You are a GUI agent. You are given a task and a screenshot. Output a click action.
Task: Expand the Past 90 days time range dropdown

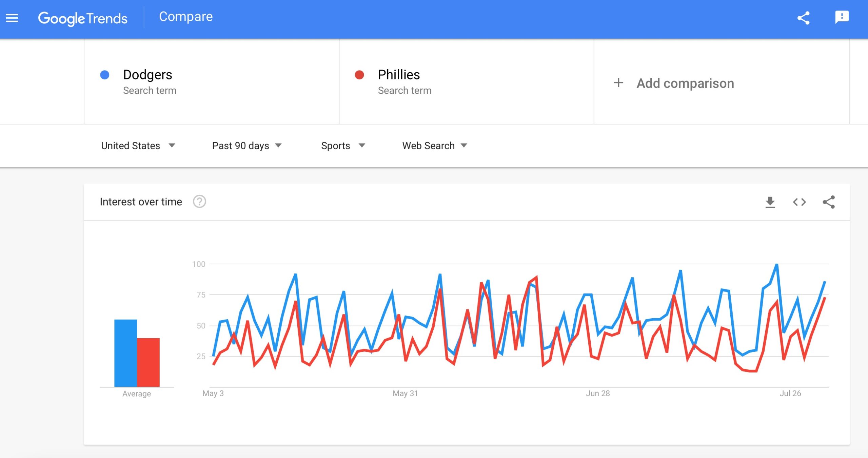(x=246, y=146)
